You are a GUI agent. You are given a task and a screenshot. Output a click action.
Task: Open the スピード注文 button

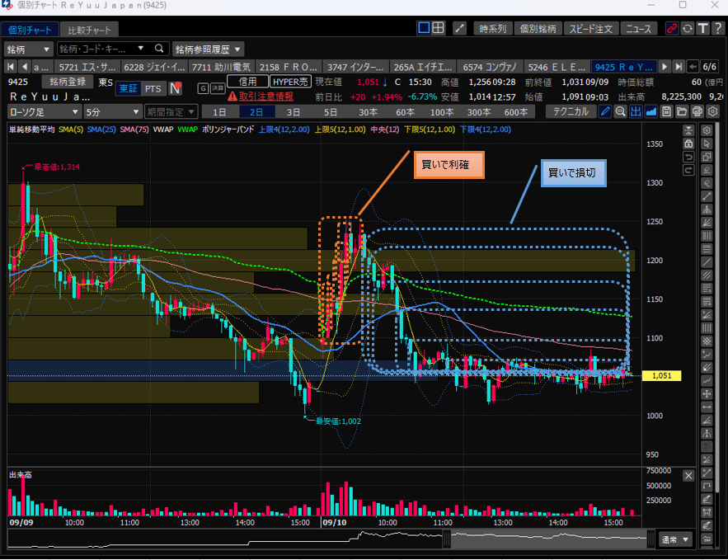pos(591,29)
